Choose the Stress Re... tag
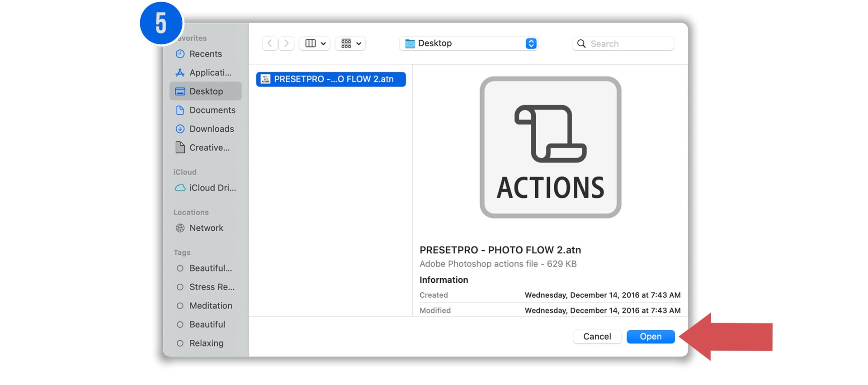868x385 pixels. (x=206, y=287)
